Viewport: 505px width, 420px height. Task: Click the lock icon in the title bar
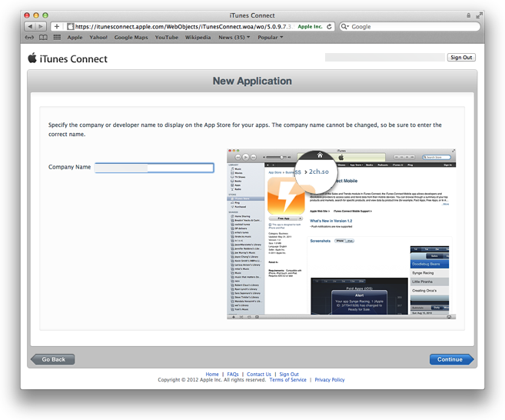click(468, 15)
